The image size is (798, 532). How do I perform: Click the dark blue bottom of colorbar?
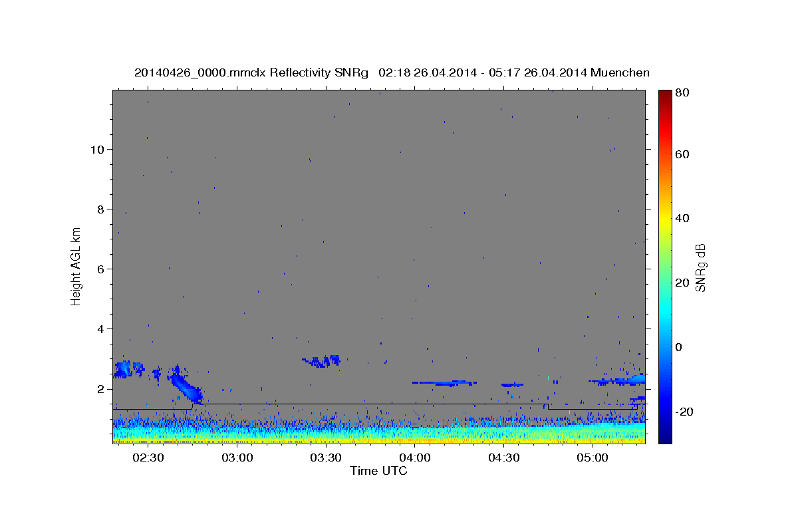coord(665,438)
